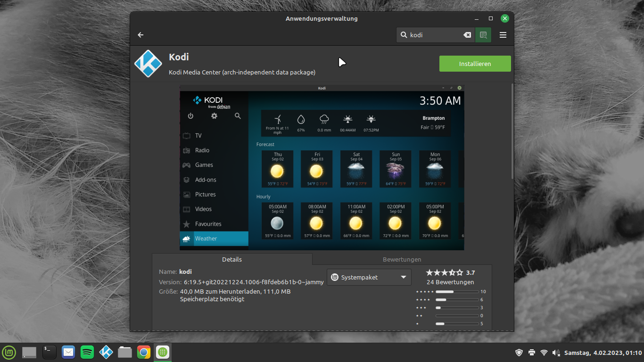This screenshot has height=362, width=644.
Task: Click the window's vertical scrollbar
Action: 512,131
